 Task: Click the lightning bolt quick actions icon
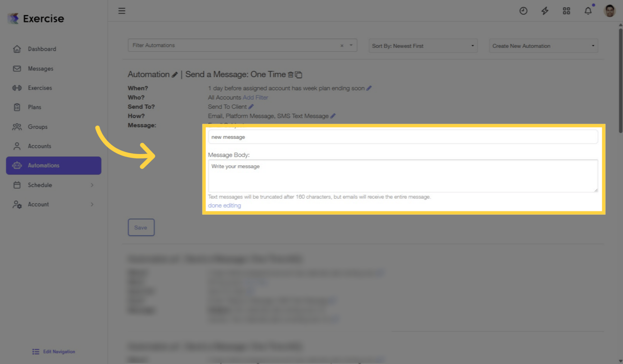click(545, 10)
